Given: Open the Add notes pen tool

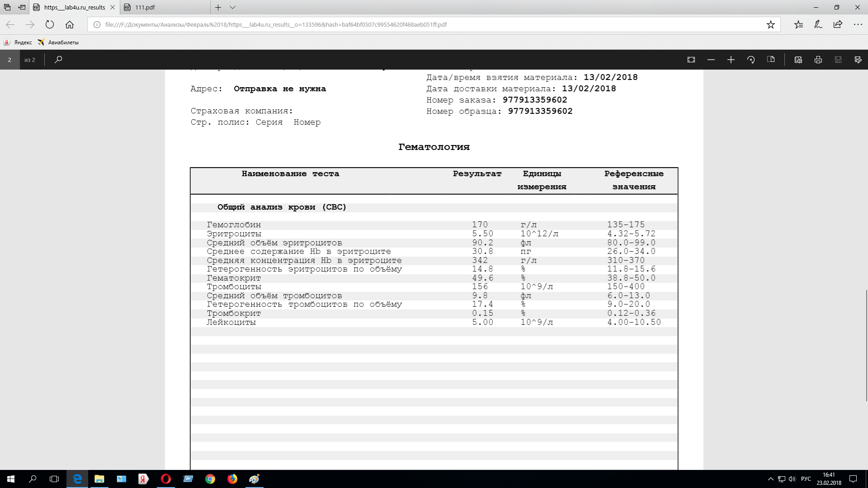Looking at the screenshot, I should 818,25.
